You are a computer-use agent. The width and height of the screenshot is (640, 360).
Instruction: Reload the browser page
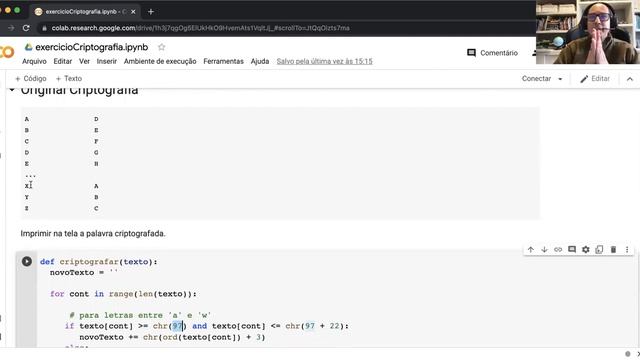(x=26, y=28)
